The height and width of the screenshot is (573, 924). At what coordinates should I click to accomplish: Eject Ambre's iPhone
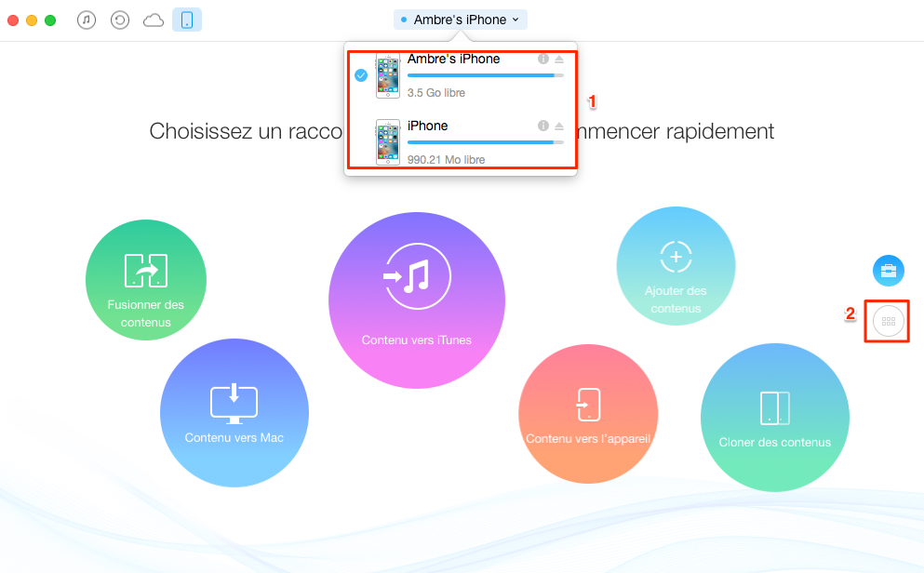[x=559, y=59]
